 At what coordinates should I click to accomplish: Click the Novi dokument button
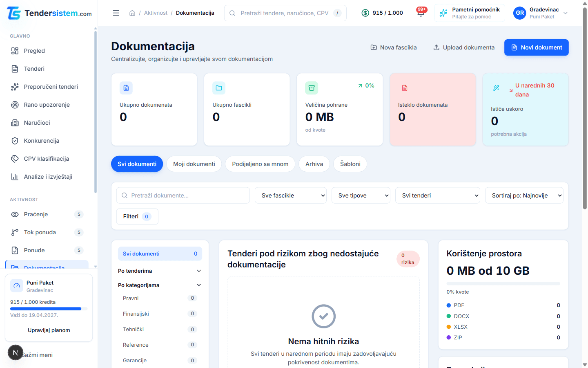click(537, 47)
